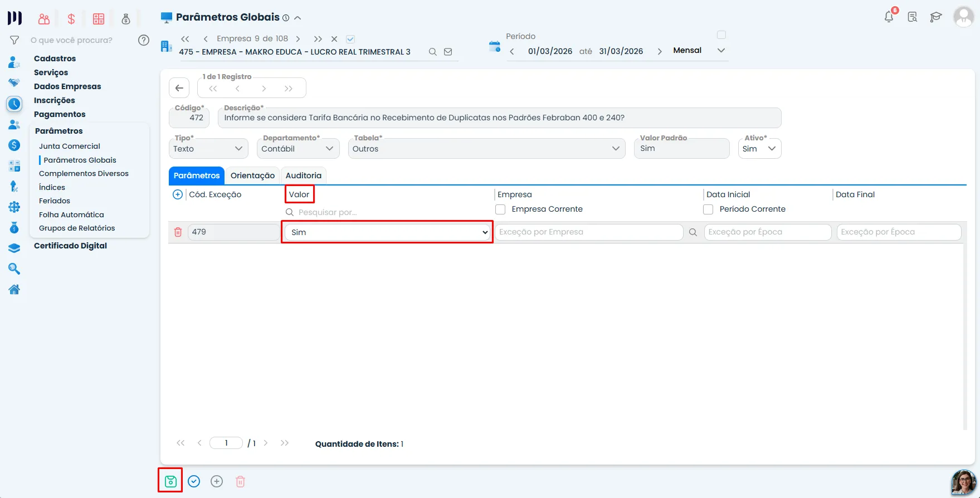Click the confirm checkmark circle icon
This screenshot has width=980, height=498.
tap(194, 481)
